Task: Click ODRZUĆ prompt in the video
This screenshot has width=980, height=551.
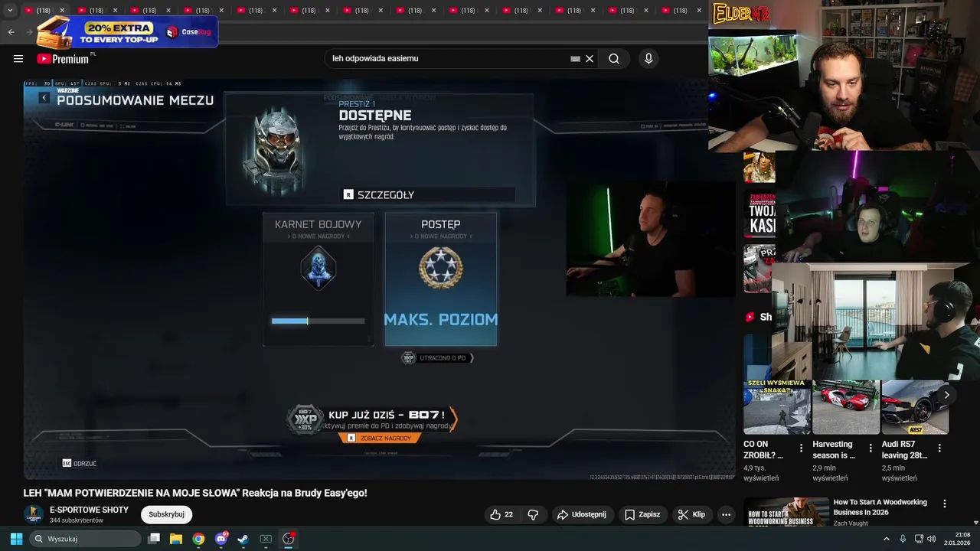Action: [x=80, y=463]
